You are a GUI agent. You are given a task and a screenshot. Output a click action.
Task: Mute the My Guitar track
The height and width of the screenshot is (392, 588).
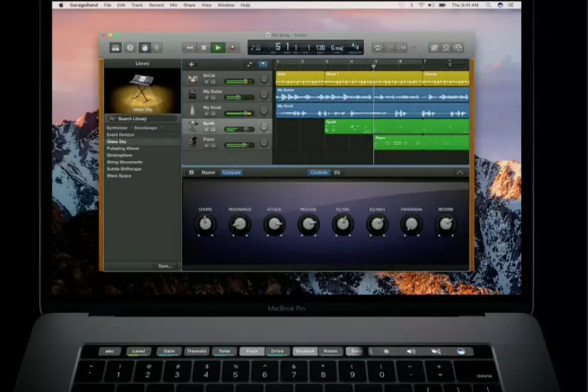pyautogui.click(x=206, y=97)
